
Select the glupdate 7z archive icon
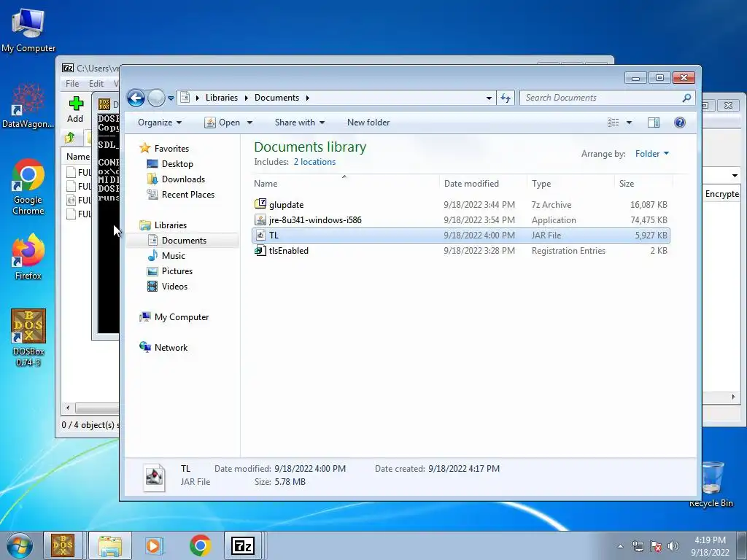pyautogui.click(x=260, y=204)
